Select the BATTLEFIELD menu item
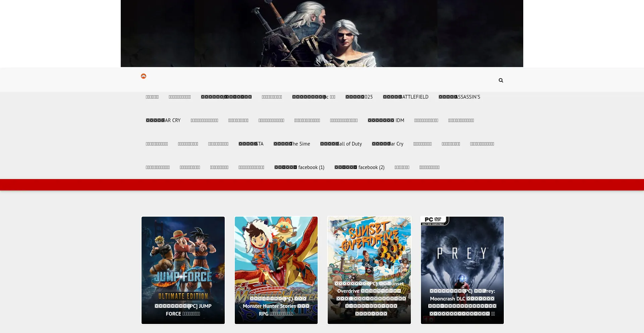The image size is (644, 333). click(406, 97)
